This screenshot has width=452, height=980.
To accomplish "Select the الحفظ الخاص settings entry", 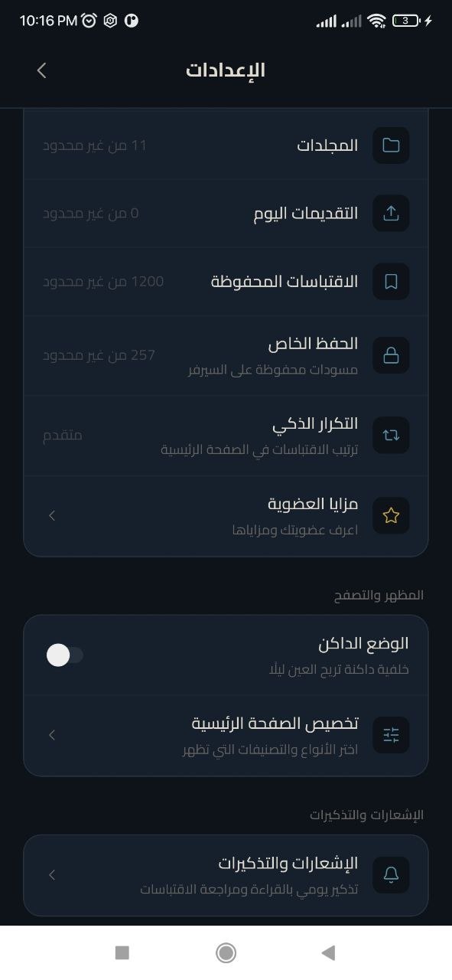I will point(226,355).
